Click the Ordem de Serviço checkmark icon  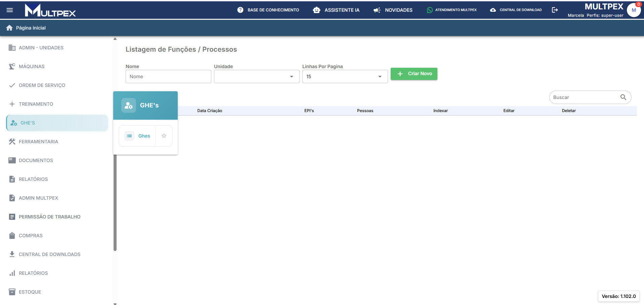[12, 85]
